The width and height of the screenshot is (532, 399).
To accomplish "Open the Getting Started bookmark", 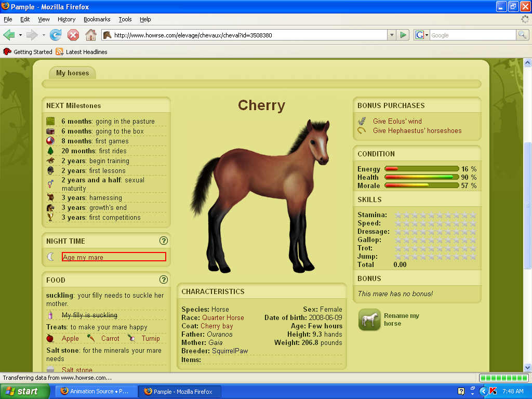I will click(x=28, y=52).
